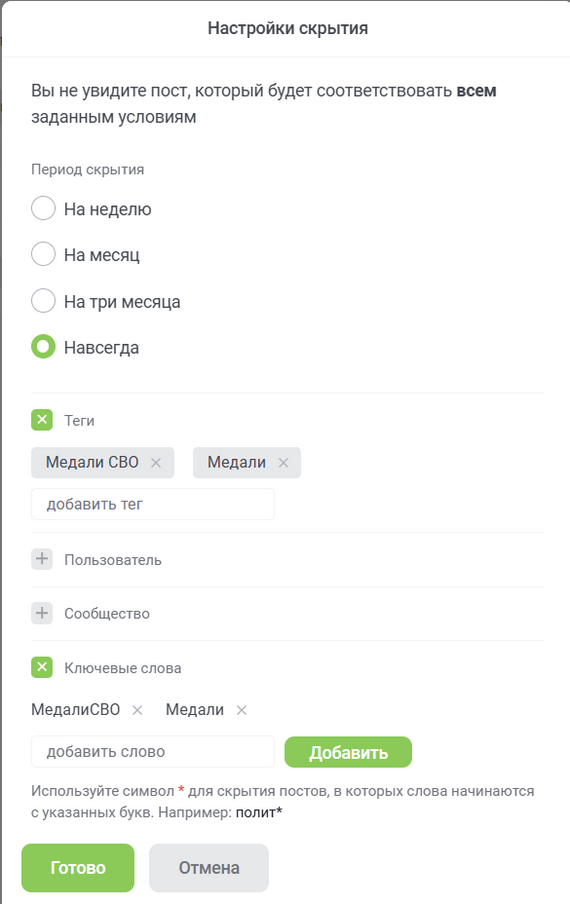Click the green Добавить button

pos(348,752)
